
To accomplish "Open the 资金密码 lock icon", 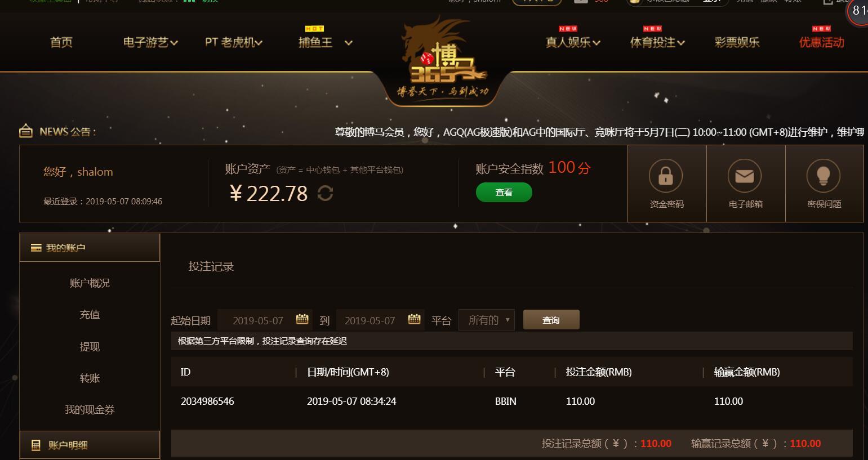I will (665, 176).
